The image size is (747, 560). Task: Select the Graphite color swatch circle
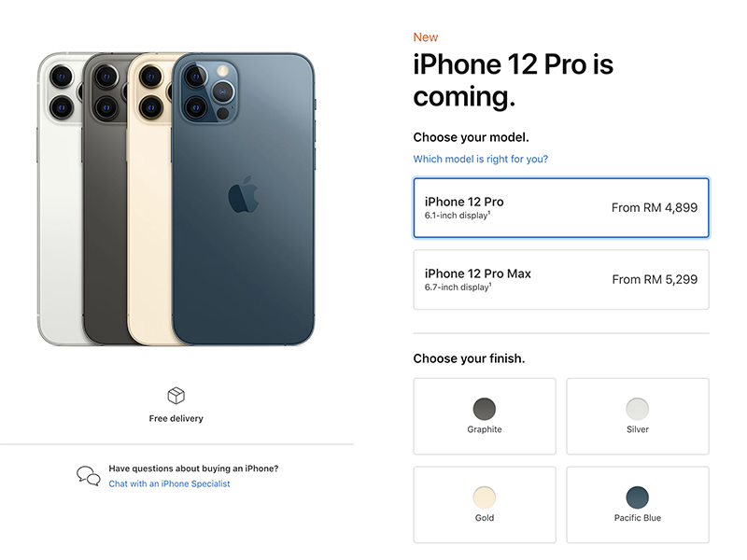485,409
